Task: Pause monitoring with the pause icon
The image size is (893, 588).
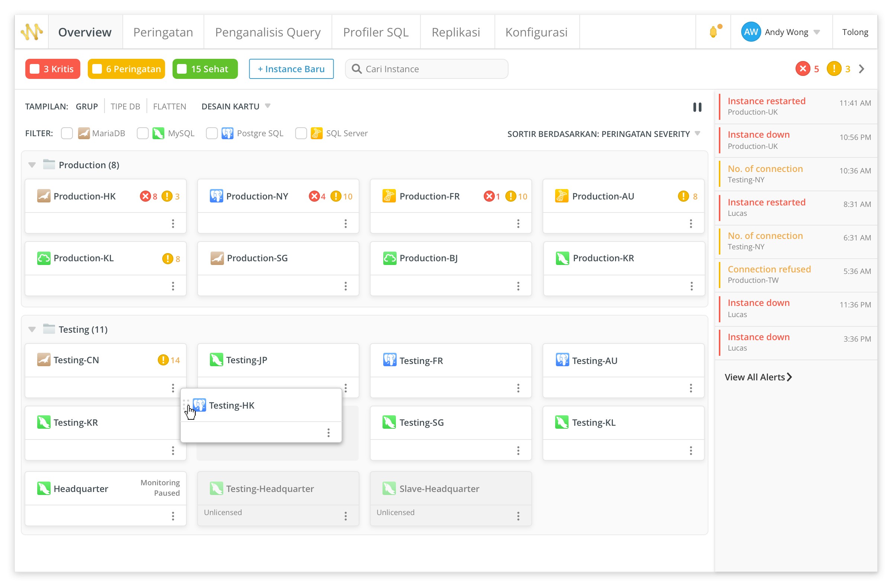Action: 697,107
